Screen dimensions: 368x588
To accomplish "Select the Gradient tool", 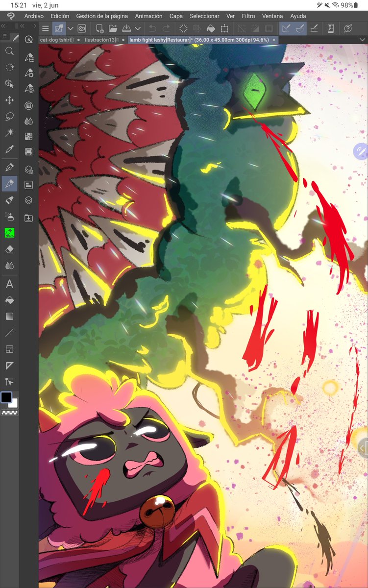I will [9, 317].
